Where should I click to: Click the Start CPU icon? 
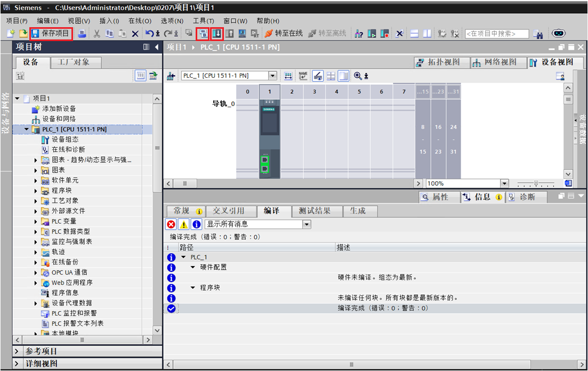372,34
